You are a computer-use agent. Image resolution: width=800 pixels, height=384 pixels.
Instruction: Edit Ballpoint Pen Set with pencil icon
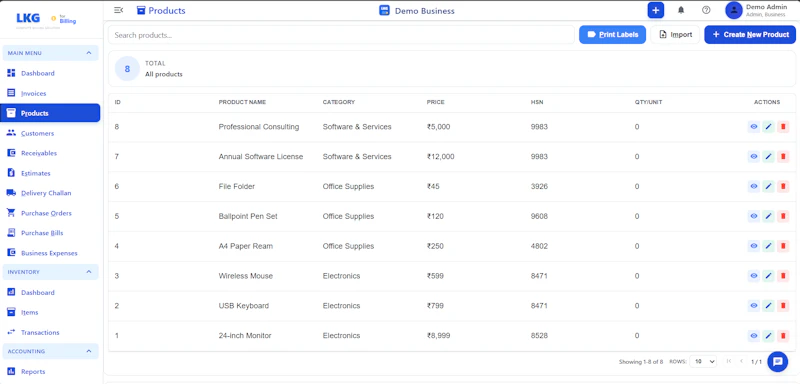(768, 216)
